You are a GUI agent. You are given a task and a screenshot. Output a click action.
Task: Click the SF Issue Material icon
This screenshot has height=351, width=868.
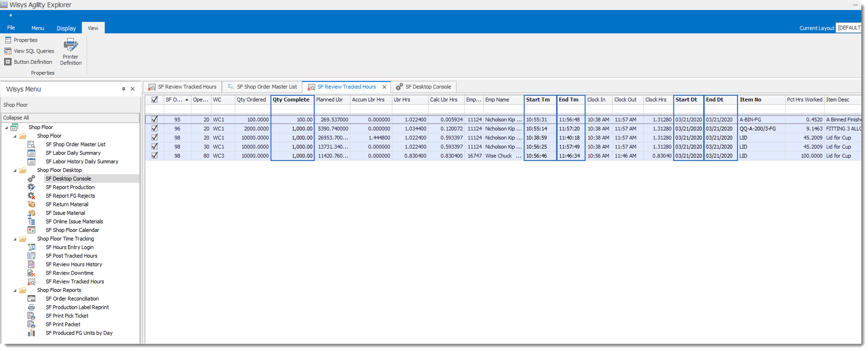tap(31, 213)
